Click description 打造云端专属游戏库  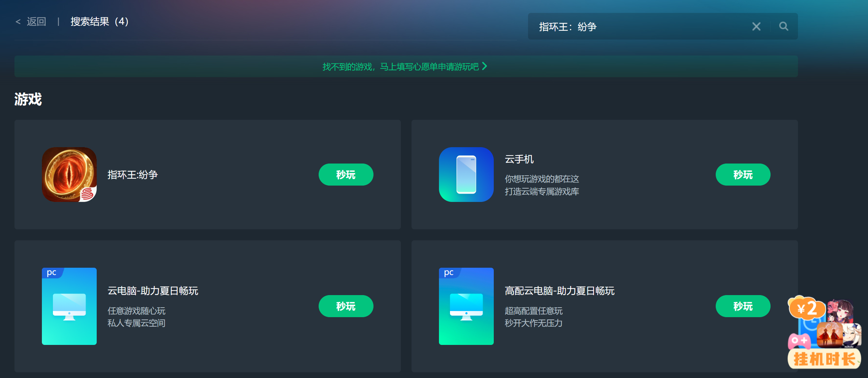[542, 191]
